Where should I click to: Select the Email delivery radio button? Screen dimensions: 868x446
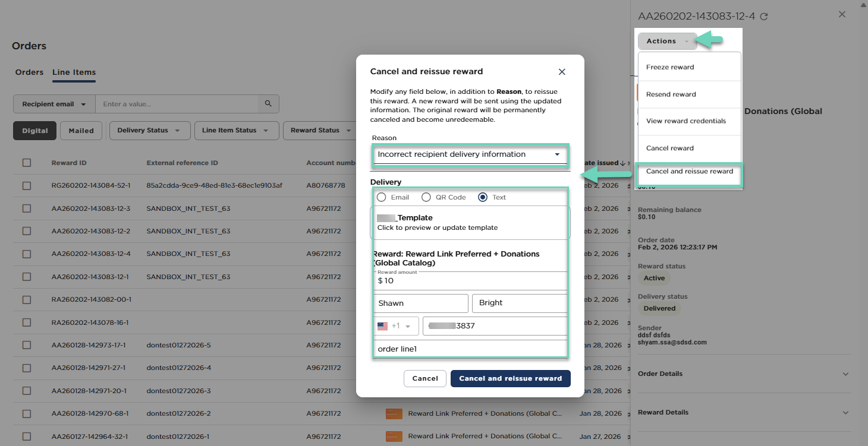[382, 197]
